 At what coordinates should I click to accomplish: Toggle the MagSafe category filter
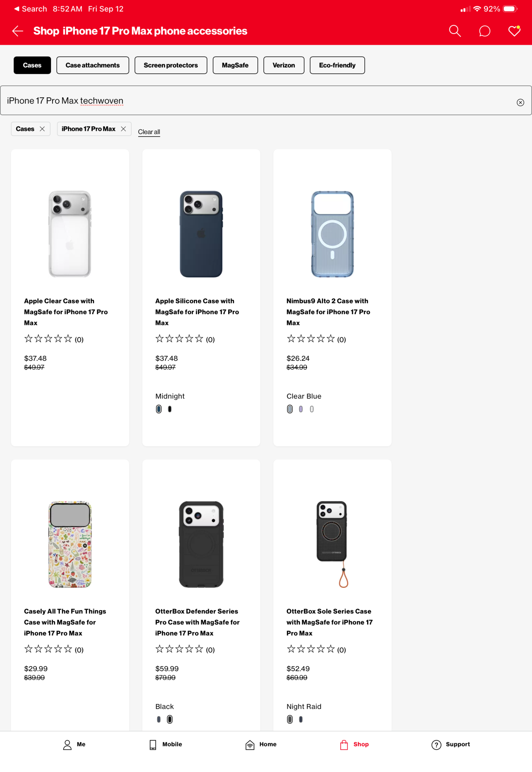click(x=235, y=65)
